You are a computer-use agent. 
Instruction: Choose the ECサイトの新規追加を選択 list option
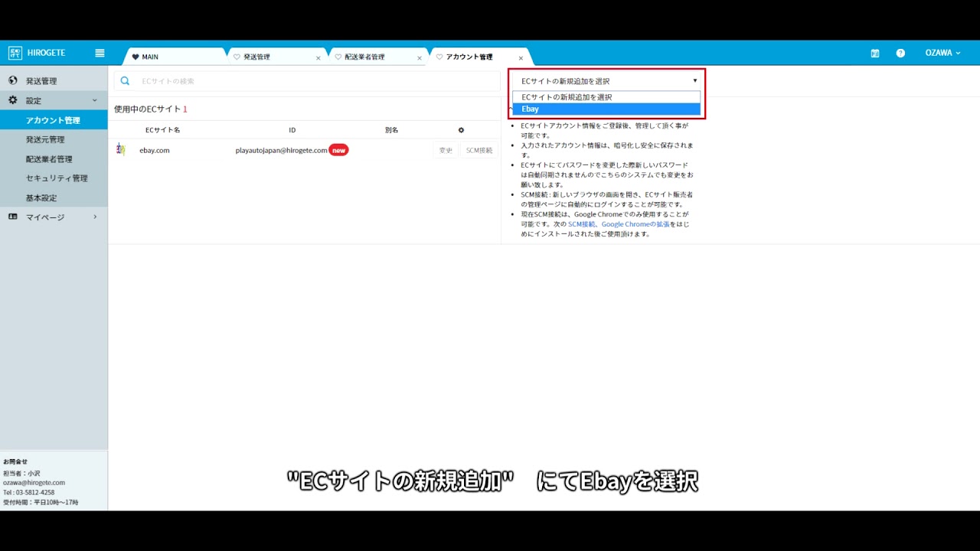606,97
